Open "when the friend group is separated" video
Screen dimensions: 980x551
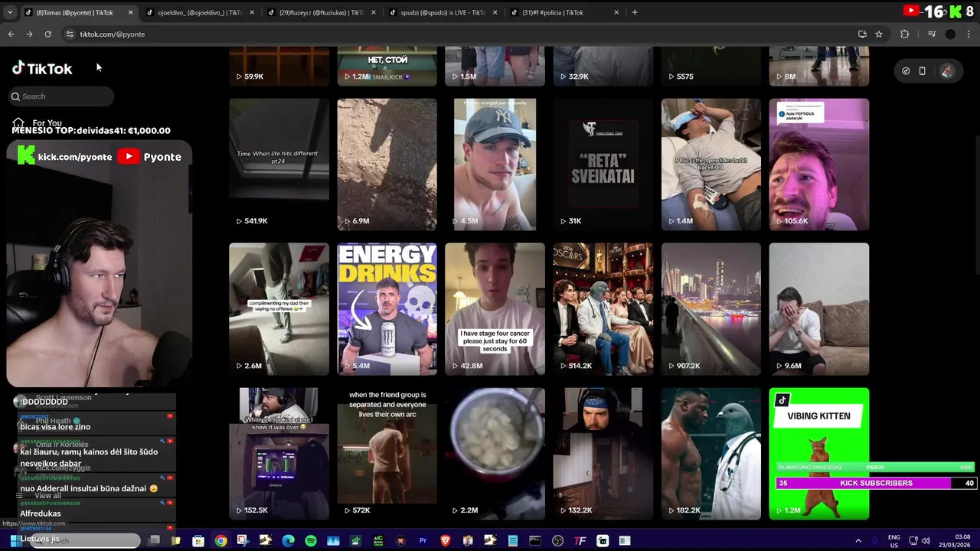[x=387, y=454]
